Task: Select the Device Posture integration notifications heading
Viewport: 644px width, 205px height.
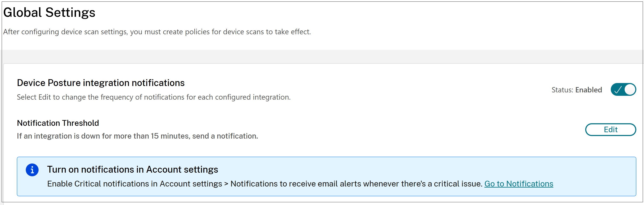Action: [101, 83]
